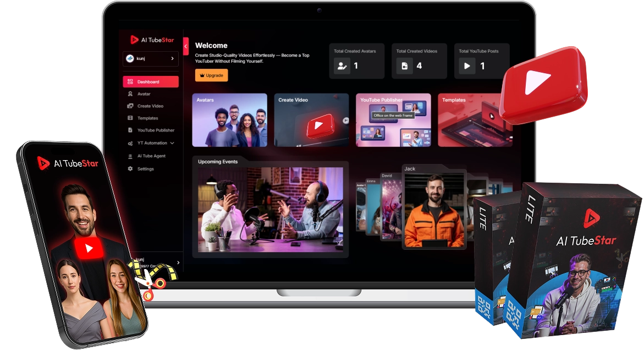The height and width of the screenshot is (356, 644).
Task: Collapse sidebar with the red arrow tab
Action: [186, 46]
